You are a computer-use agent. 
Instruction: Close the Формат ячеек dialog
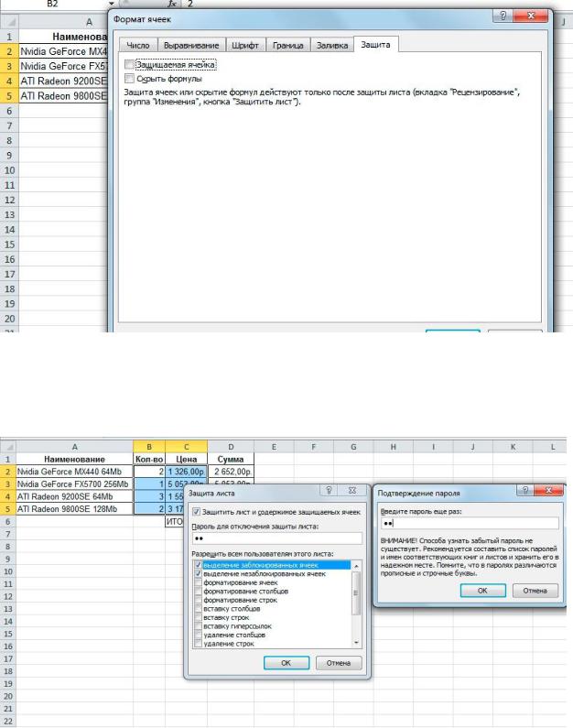click(531, 16)
